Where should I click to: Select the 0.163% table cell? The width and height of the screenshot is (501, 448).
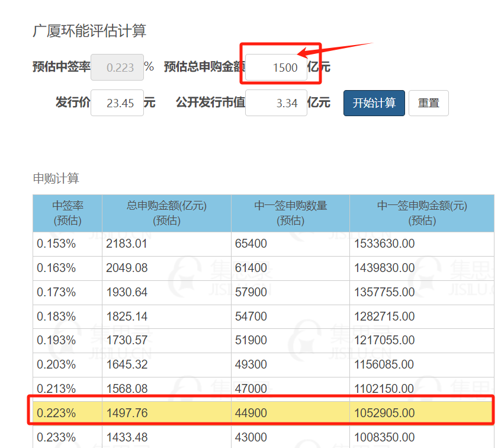[x=68, y=268]
